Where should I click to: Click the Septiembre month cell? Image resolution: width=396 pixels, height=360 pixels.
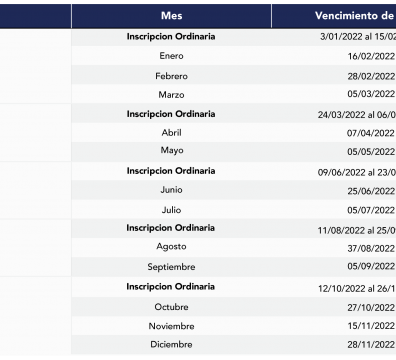tap(171, 267)
